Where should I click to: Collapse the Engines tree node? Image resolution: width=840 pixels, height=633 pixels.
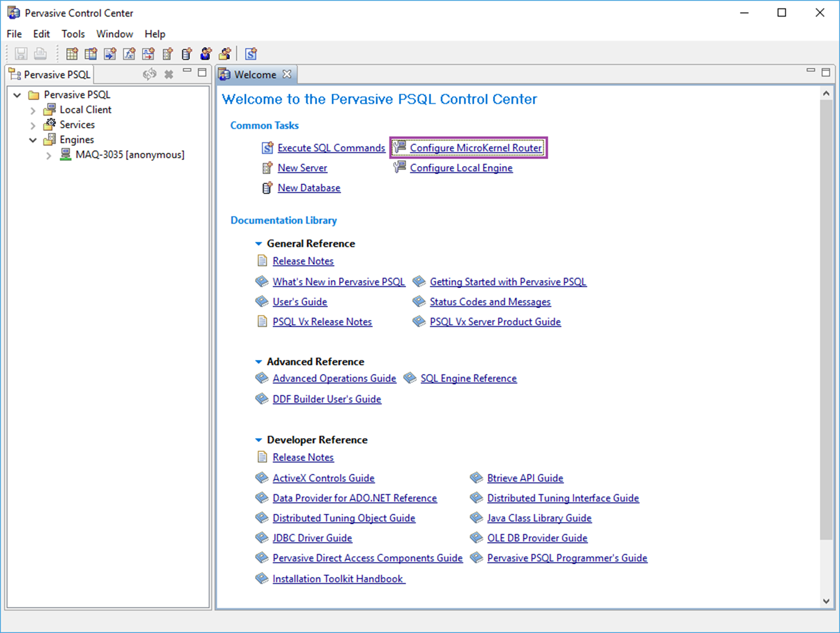(33, 140)
